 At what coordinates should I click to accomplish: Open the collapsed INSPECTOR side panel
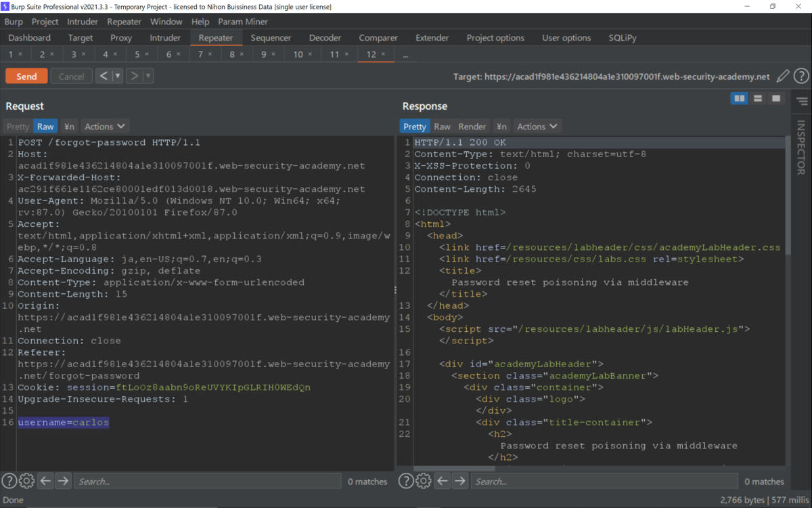pos(802,148)
